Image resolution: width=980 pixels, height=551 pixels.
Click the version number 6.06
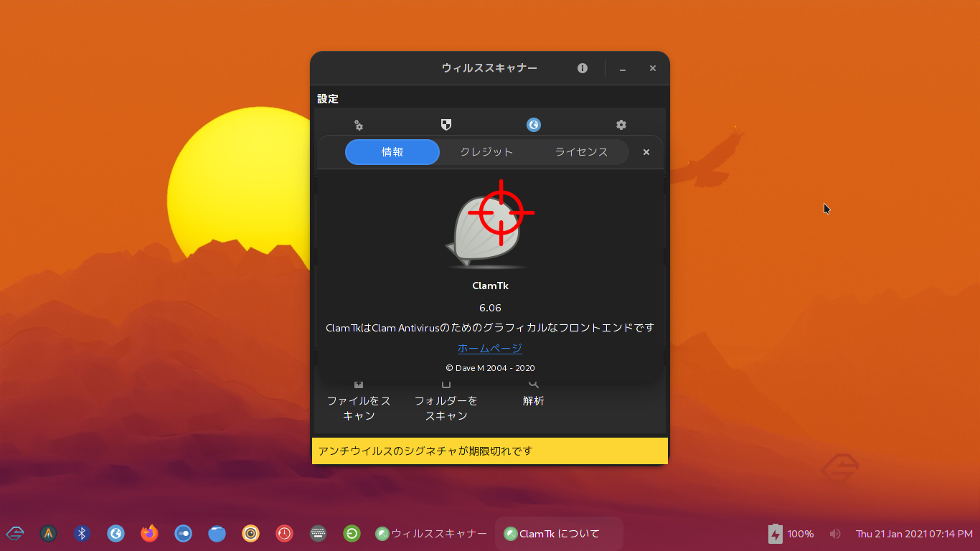[x=490, y=308]
